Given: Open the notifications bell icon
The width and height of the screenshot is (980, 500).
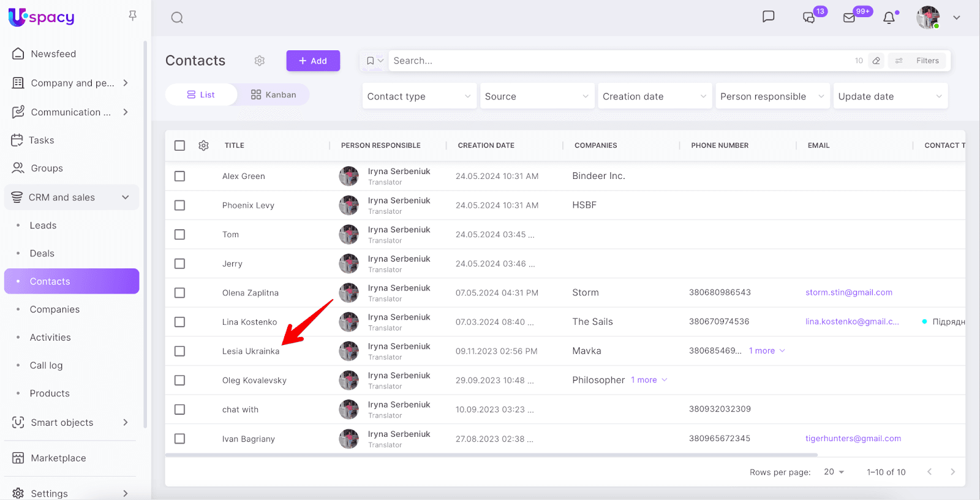Looking at the screenshot, I should click(889, 18).
